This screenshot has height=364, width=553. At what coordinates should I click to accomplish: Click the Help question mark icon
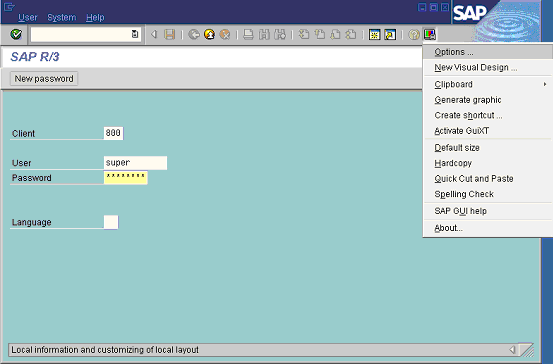click(414, 34)
